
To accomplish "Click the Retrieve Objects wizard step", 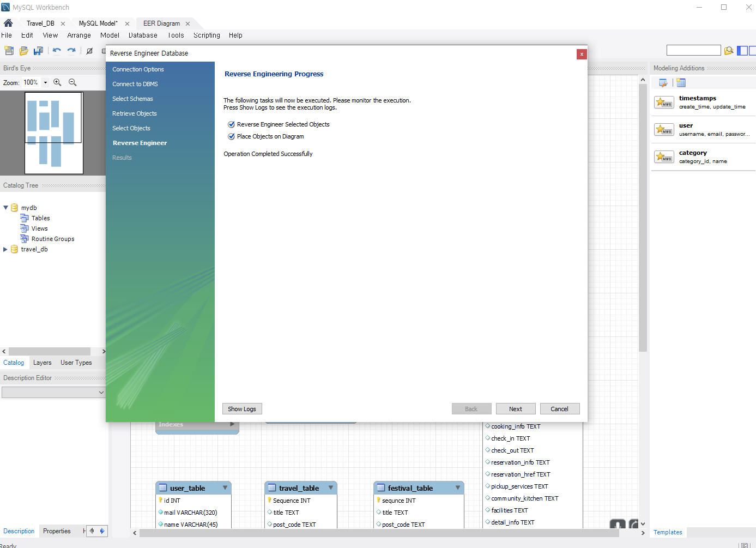I will 135,113.
